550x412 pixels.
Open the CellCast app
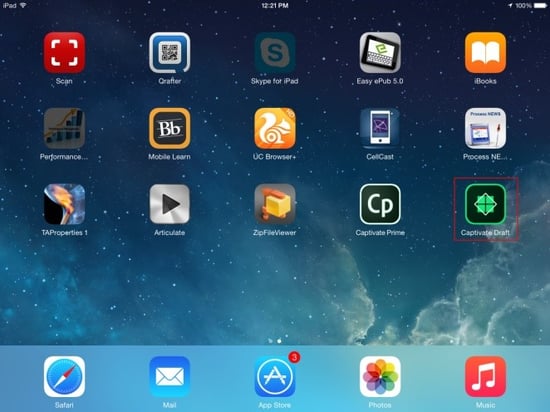point(380,128)
